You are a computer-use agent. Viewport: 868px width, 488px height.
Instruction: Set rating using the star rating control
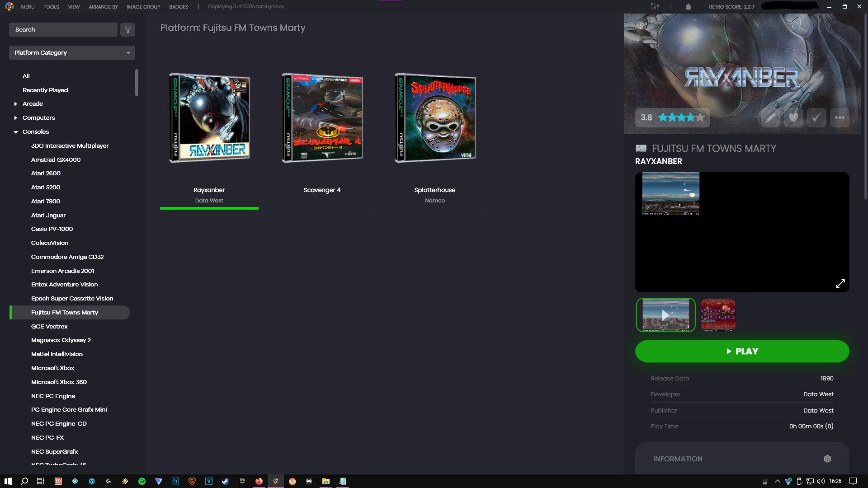(681, 117)
